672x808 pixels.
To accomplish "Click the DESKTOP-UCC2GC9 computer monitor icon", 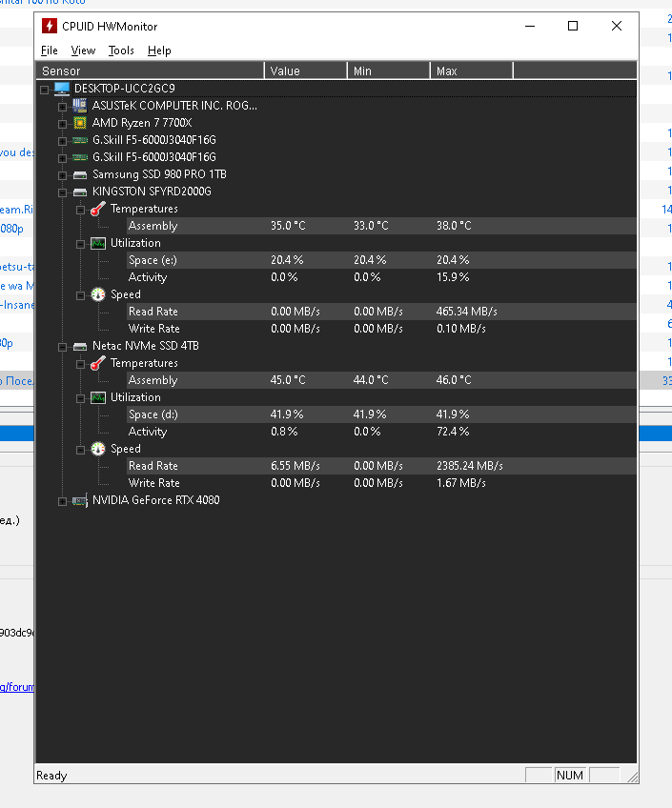I will [x=62, y=89].
